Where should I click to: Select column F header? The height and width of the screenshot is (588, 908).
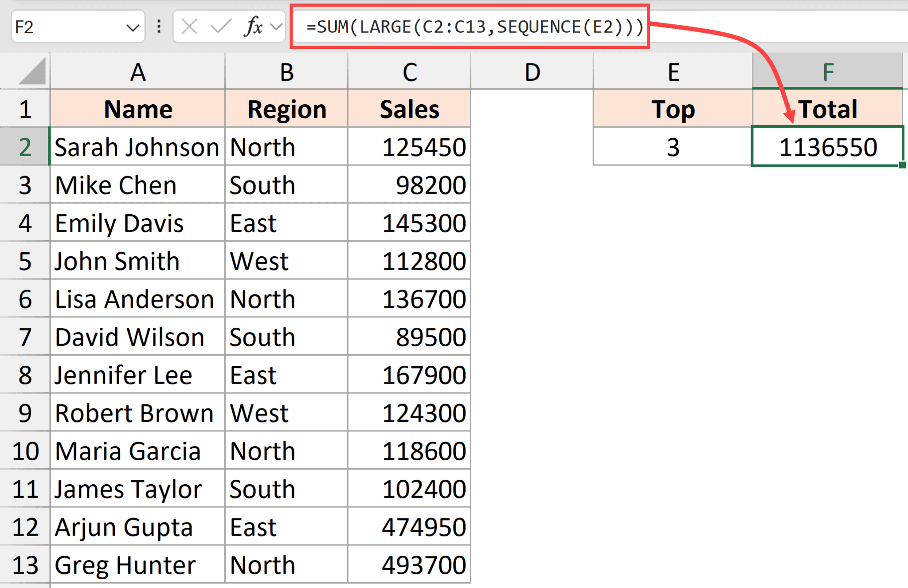[828, 71]
